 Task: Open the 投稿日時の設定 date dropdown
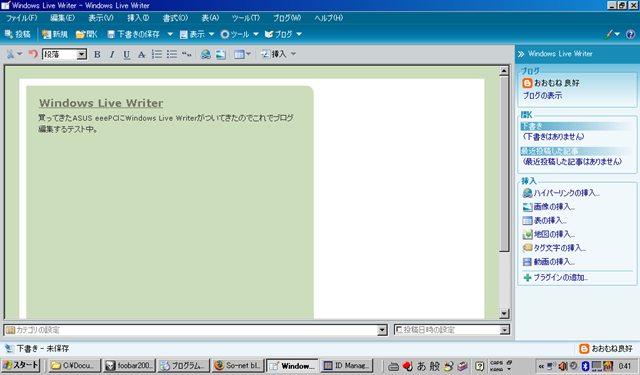[505, 330]
